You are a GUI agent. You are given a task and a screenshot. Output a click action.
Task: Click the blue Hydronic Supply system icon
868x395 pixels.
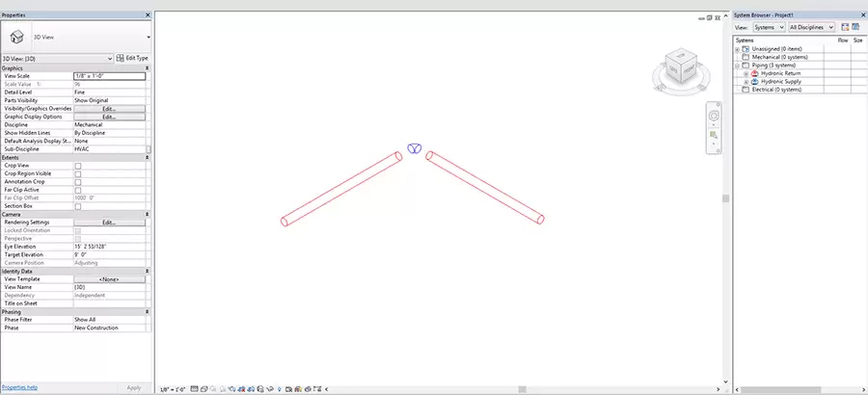tap(754, 81)
